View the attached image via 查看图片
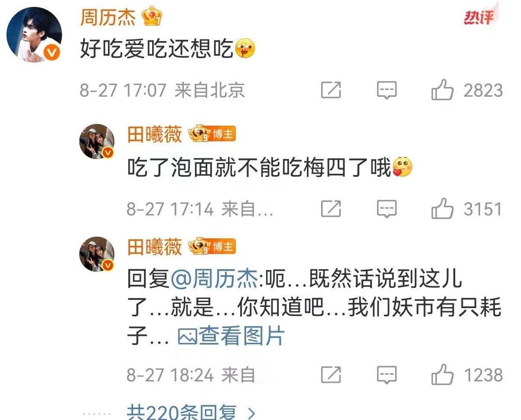The height and width of the screenshot is (420, 521). coord(231,336)
